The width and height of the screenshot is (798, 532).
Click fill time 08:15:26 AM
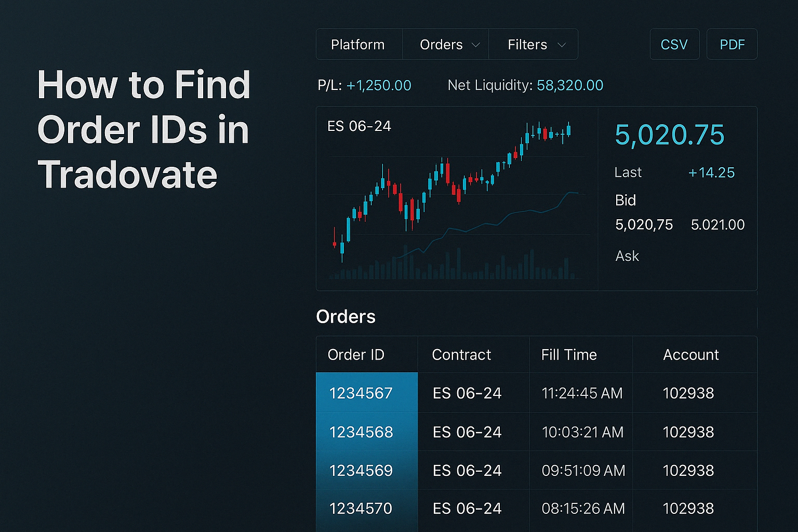pos(583,509)
